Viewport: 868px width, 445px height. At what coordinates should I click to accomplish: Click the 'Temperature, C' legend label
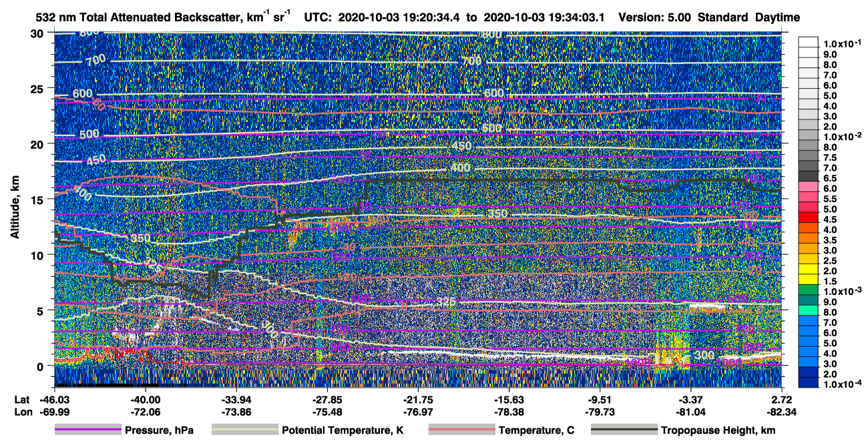coord(536,431)
